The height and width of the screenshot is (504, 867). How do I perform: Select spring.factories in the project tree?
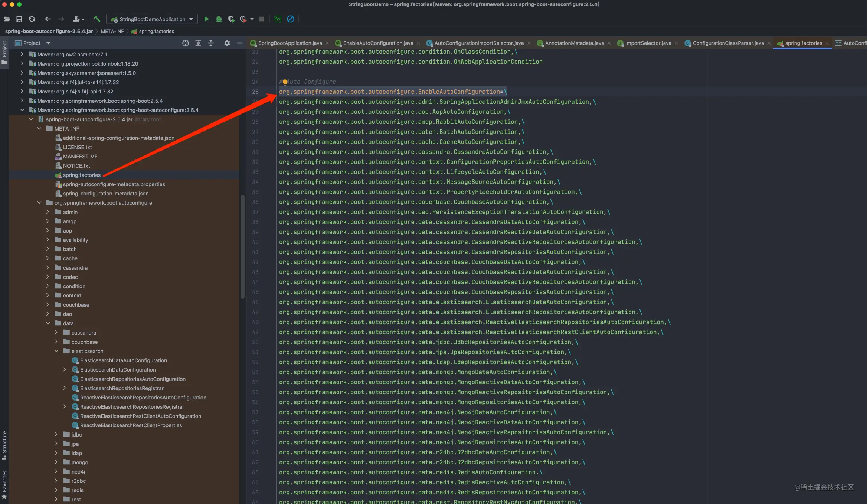pyautogui.click(x=82, y=175)
